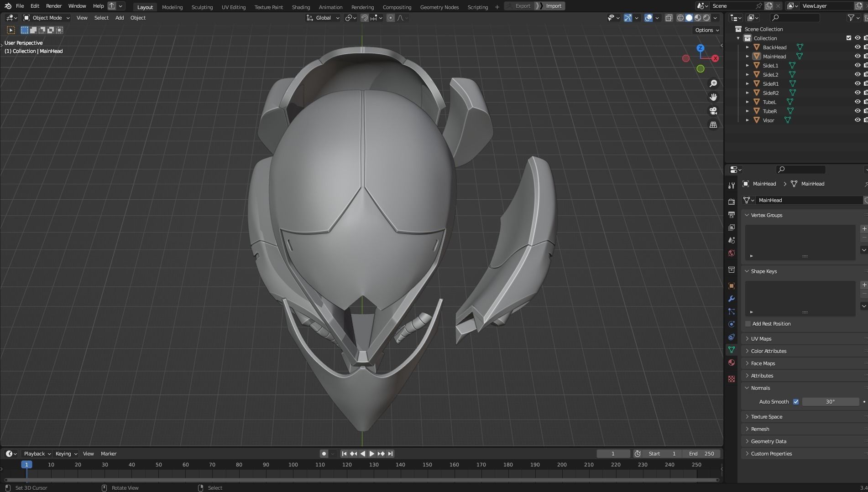Image resolution: width=868 pixels, height=492 pixels.
Task: Open the Material properties tab
Action: 732,363
